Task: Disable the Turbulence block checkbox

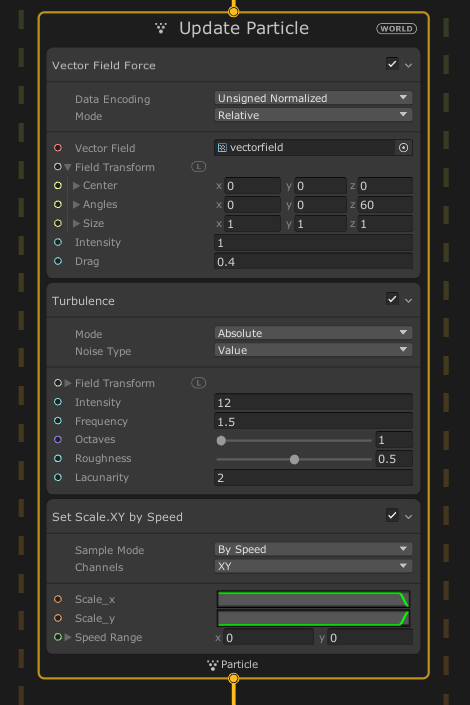Action: [392, 299]
